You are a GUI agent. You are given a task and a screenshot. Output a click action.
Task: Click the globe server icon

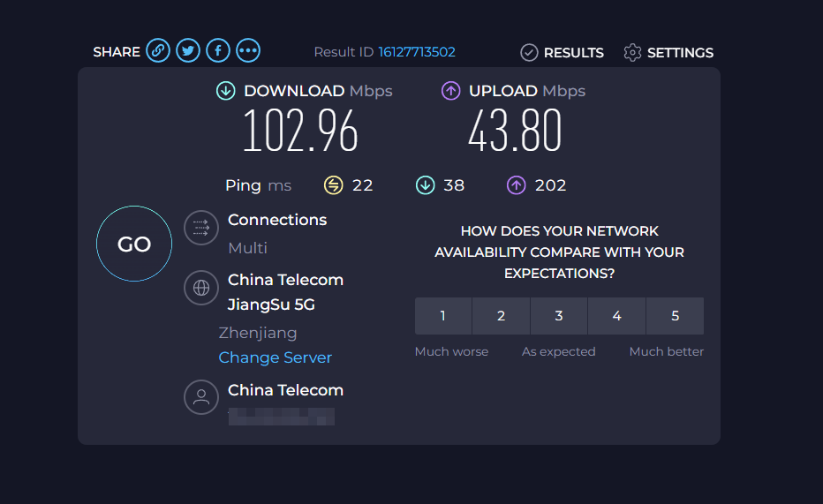point(200,288)
